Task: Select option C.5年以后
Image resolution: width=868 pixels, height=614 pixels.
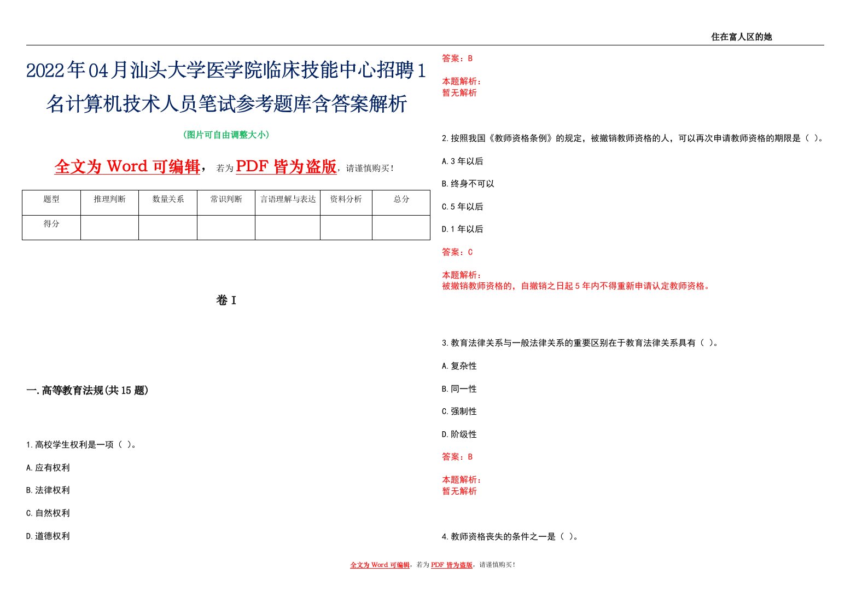Action: click(463, 206)
